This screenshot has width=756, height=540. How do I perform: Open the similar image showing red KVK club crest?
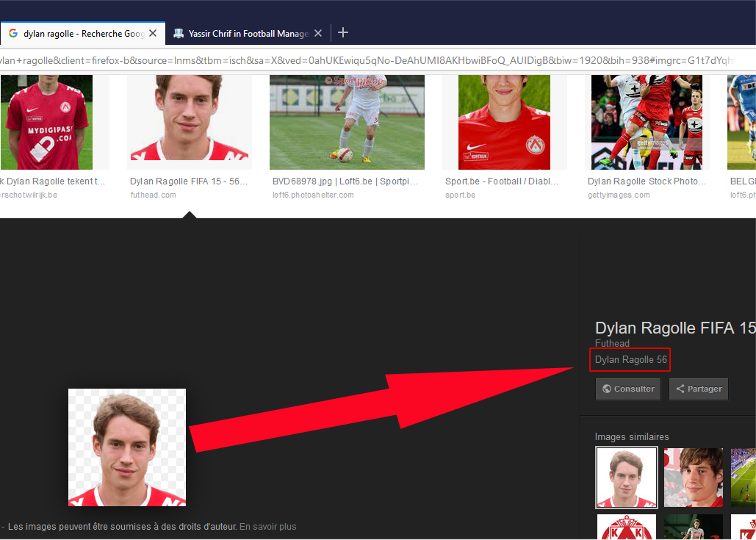pos(627,527)
